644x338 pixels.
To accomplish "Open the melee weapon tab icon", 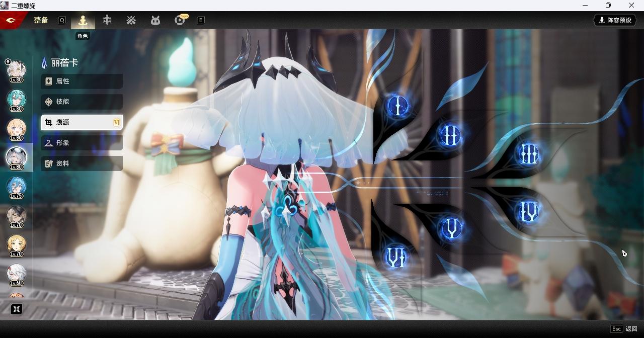I will [x=107, y=20].
